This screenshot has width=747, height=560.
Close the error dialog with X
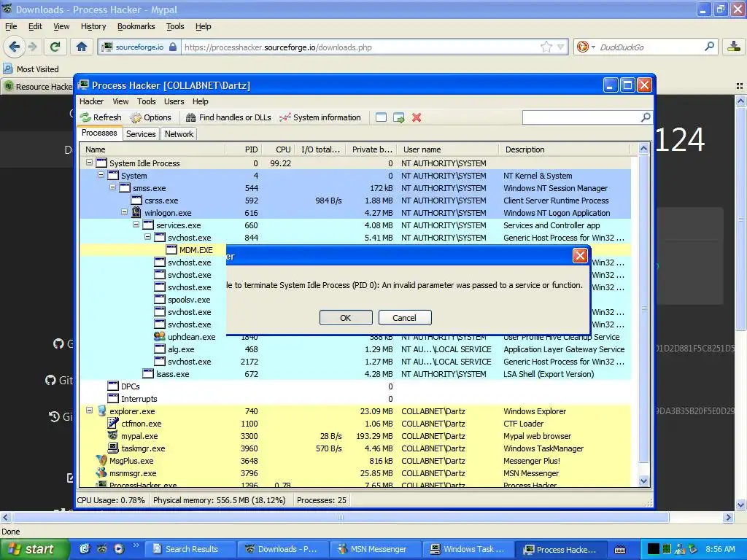click(580, 256)
